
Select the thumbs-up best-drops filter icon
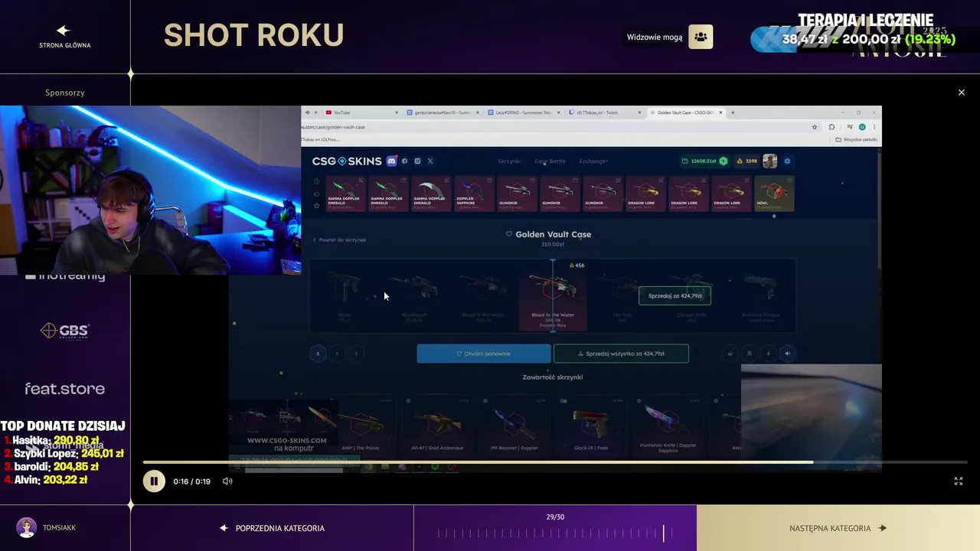316,194
